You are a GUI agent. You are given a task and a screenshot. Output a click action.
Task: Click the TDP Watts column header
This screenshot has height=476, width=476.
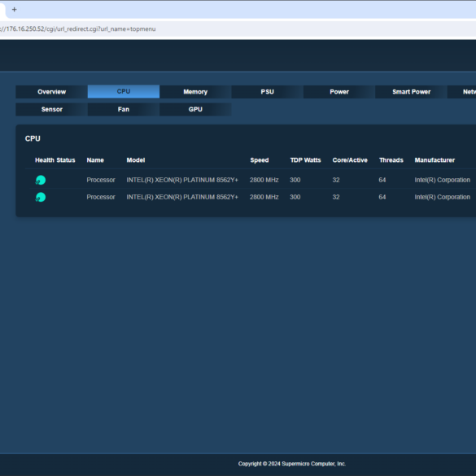pos(305,160)
